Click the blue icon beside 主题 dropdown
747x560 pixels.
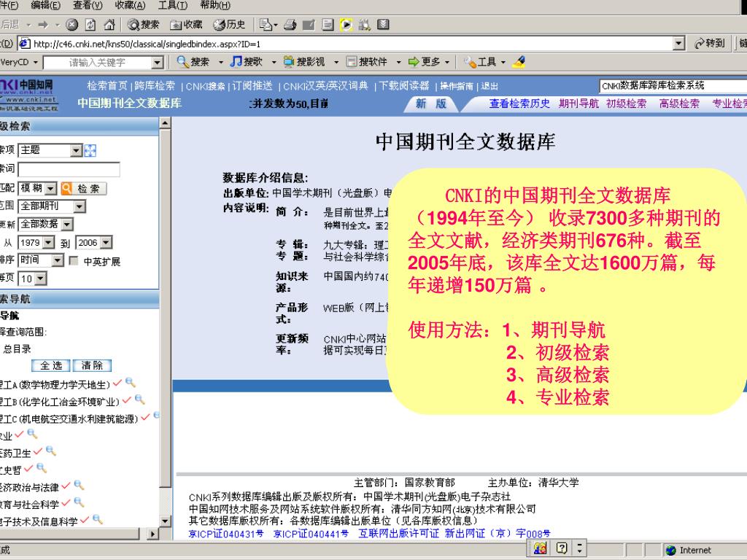[x=90, y=151]
